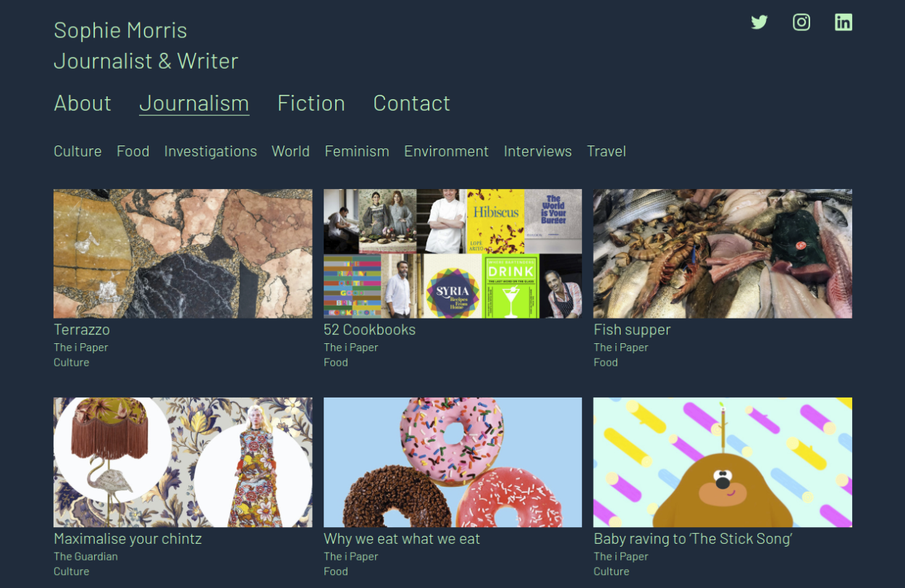Click the 'Maximalise your chintz' title
Viewport: 905px width, 588px height.
pos(127,539)
